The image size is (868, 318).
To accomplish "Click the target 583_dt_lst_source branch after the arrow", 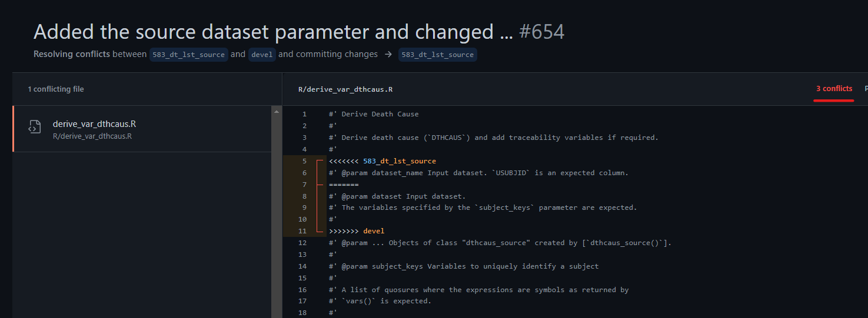I will point(437,55).
